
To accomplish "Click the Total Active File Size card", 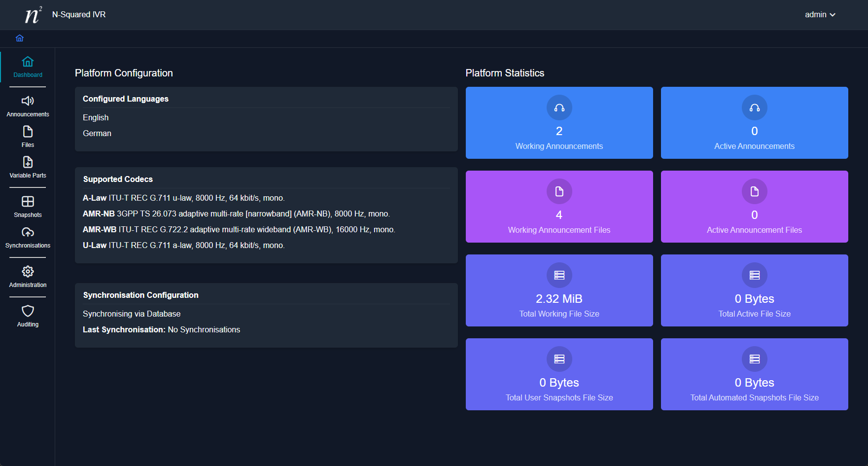I will (x=754, y=290).
